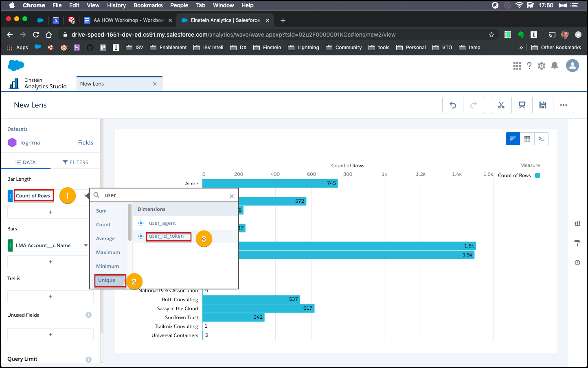
Task: Open the History menu in menu bar
Action: [116, 5]
